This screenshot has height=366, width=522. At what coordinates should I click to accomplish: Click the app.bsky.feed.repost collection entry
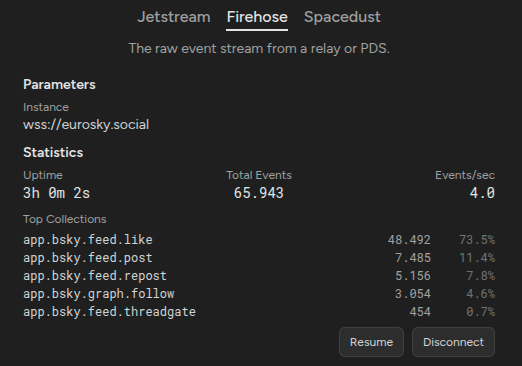tap(259, 276)
